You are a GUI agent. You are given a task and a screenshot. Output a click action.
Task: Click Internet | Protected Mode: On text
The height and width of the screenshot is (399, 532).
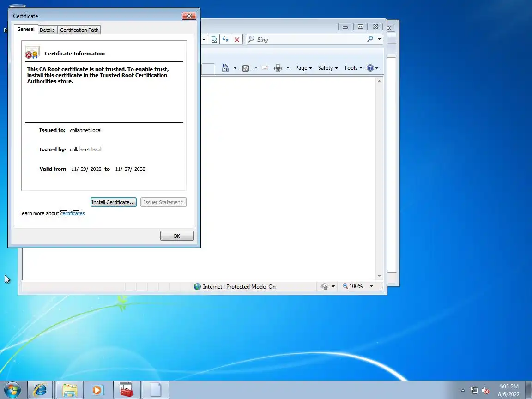[239, 287]
